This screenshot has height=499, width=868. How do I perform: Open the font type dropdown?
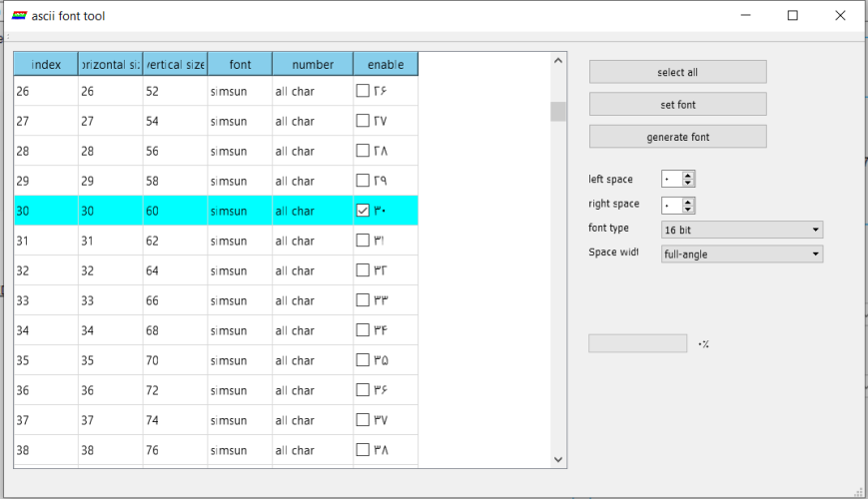pyautogui.click(x=742, y=230)
